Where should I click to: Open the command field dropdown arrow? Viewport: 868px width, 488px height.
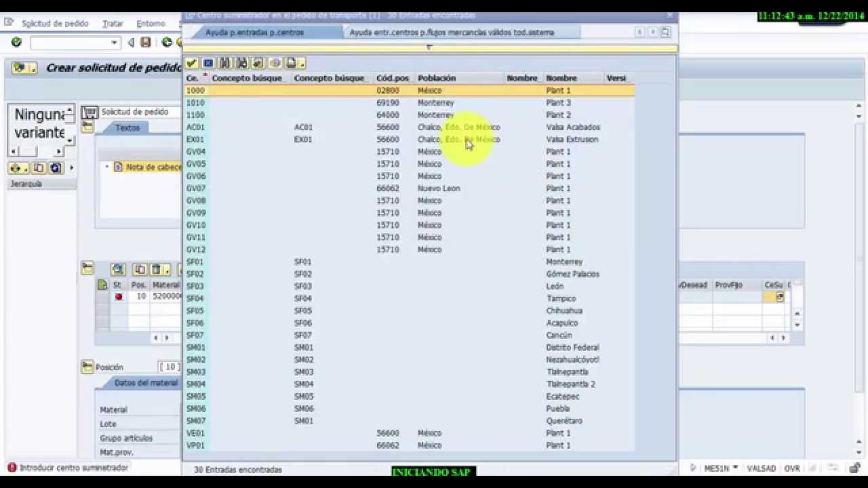click(x=114, y=43)
